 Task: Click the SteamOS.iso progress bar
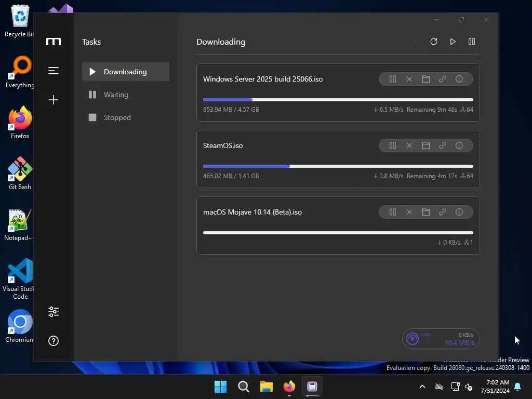tap(338, 166)
